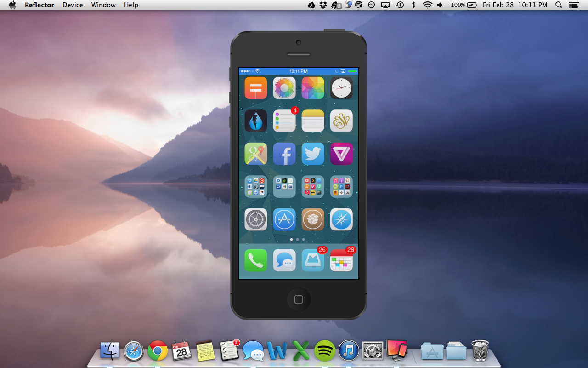
Task: Open Reminders in the Mac dock
Action: pyautogui.click(x=229, y=351)
